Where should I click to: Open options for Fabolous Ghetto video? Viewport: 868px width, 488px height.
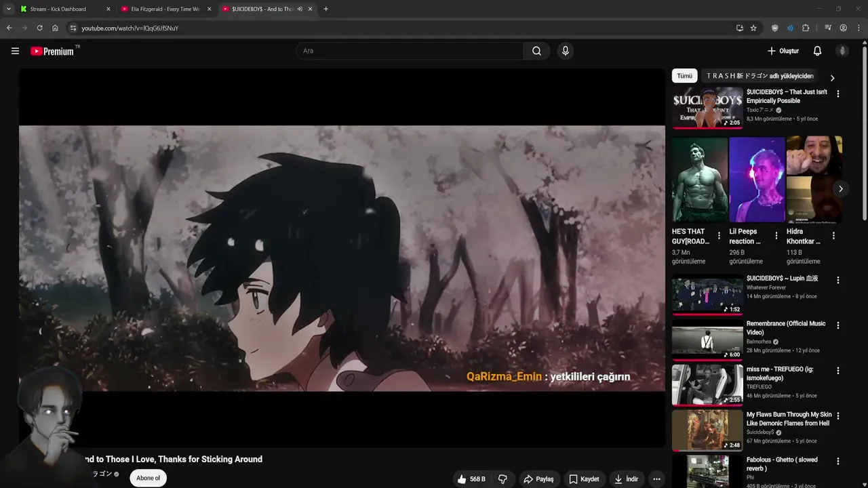pyautogui.click(x=837, y=461)
